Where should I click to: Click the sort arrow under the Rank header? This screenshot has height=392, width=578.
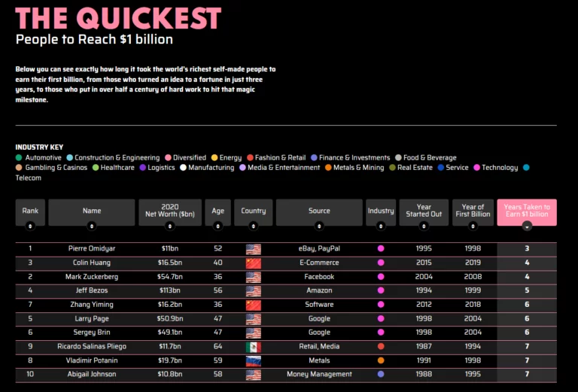30,226
